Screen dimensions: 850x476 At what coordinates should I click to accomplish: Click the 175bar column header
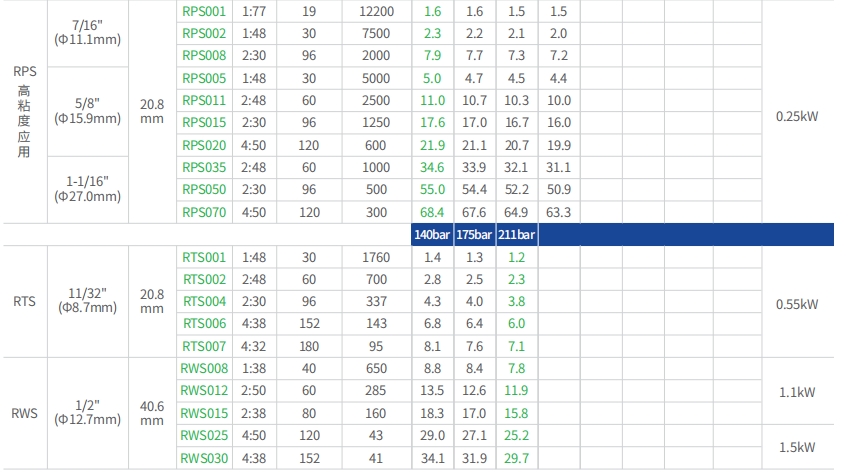474,235
